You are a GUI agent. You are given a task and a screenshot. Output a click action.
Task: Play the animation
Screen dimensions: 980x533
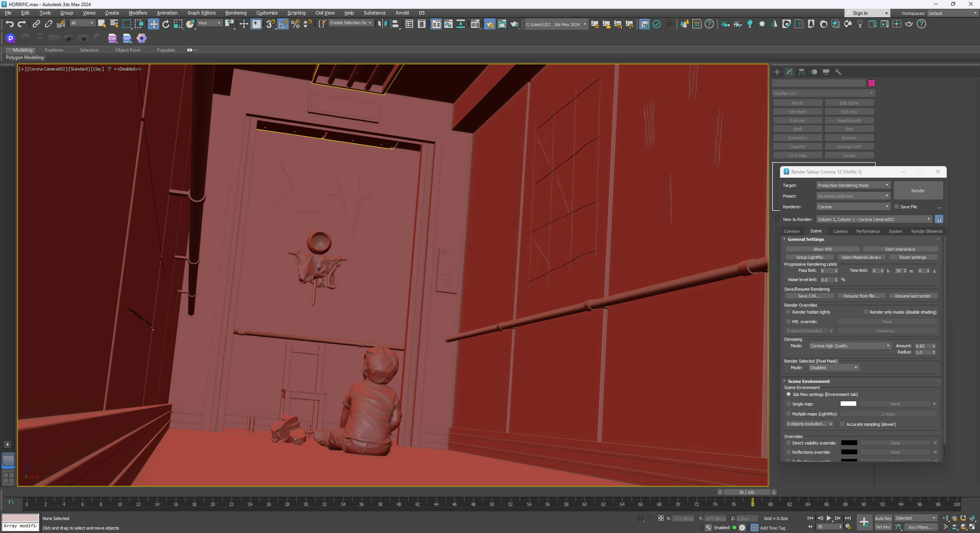click(829, 518)
